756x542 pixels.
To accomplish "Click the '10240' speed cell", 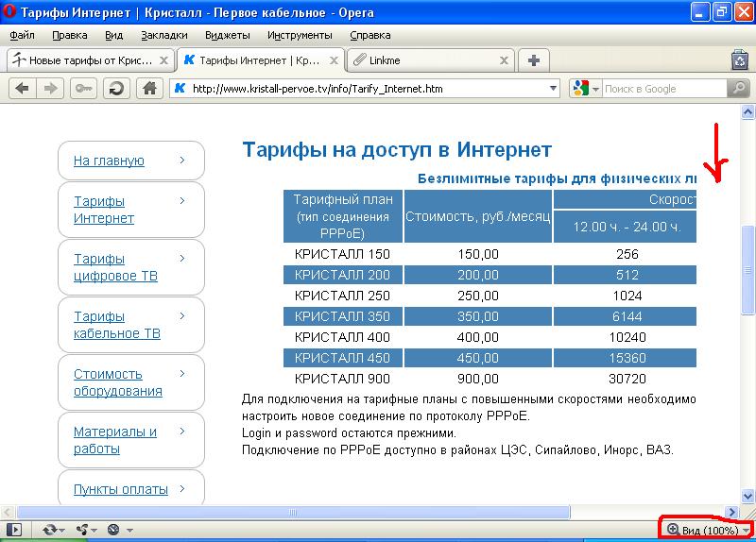I will click(x=627, y=337).
